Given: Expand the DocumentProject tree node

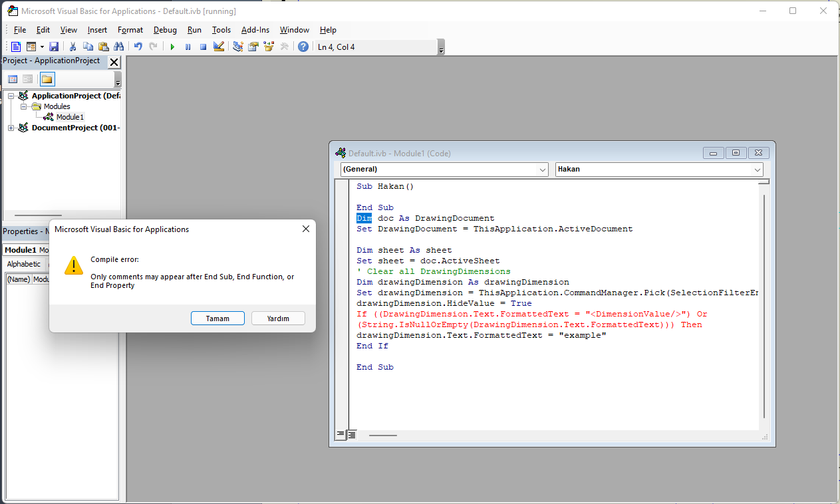Looking at the screenshot, I should click(11, 128).
